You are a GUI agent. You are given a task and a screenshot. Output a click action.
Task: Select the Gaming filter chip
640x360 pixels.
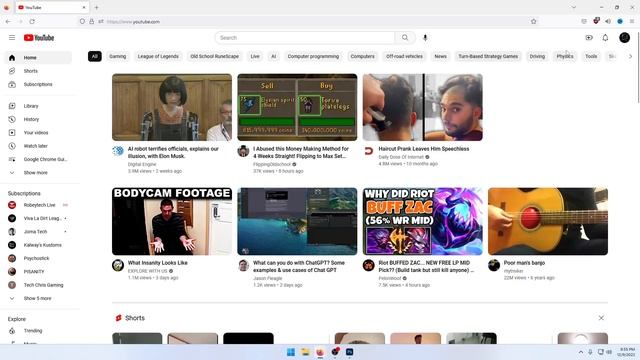[x=118, y=56]
